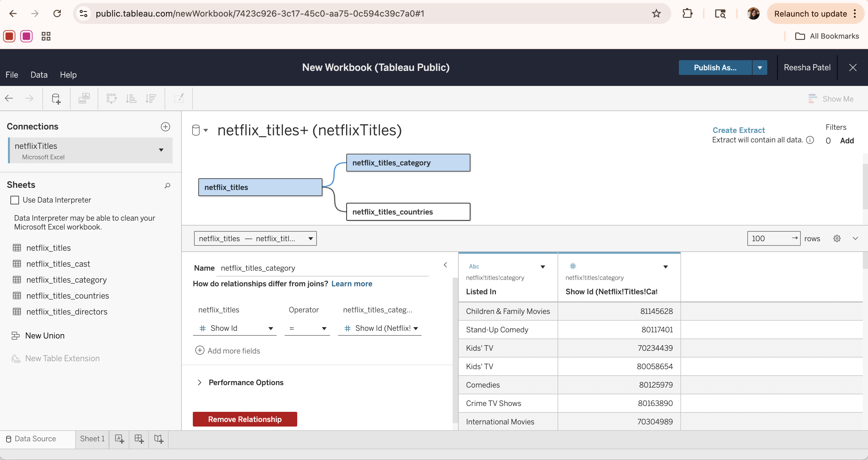Screen dimensions: 868x460
Task: Open the Publish As dropdown arrow
Action: (x=760, y=67)
